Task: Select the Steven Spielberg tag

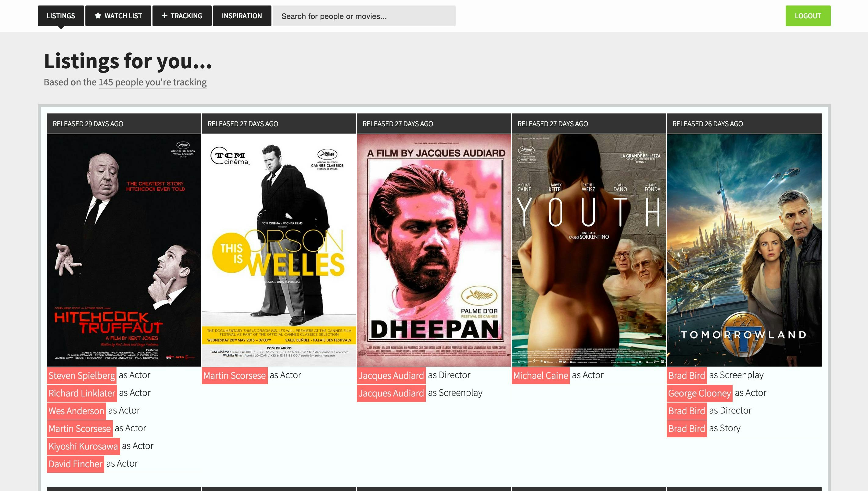Action: [x=82, y=375]
